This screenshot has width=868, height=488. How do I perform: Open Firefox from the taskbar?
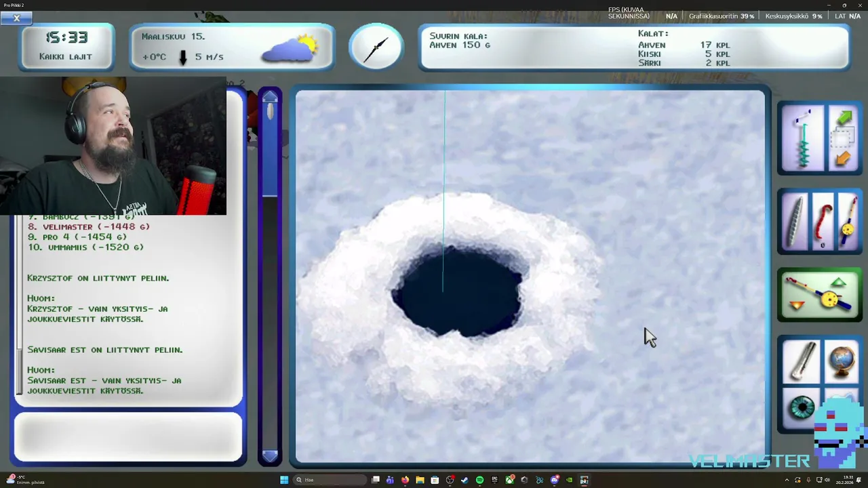pyautogui.click(x=406, y=480)
